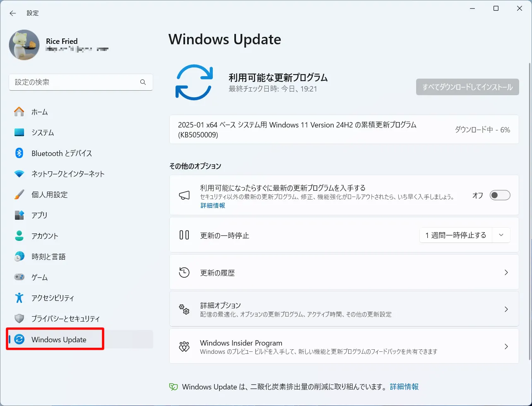Click the 個人用設定 paintbrush icon
Screen dimensions: 532x406
click(x=19, y=195)
